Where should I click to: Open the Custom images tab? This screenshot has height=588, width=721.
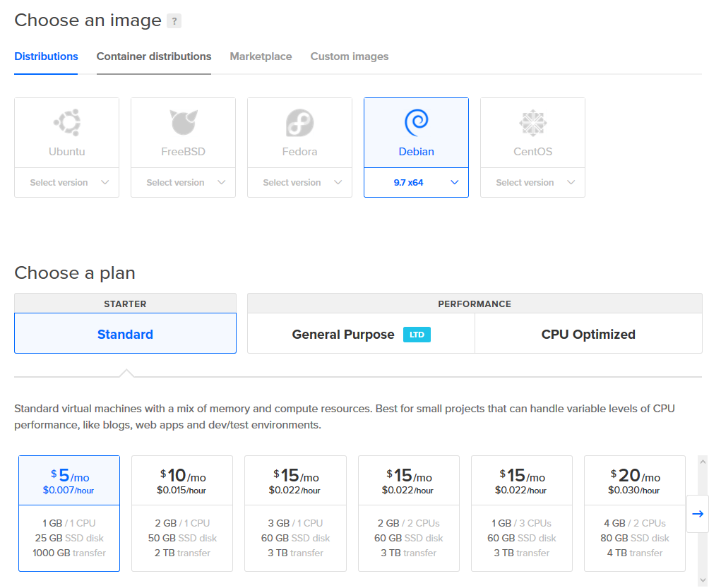tap(350, 56)
